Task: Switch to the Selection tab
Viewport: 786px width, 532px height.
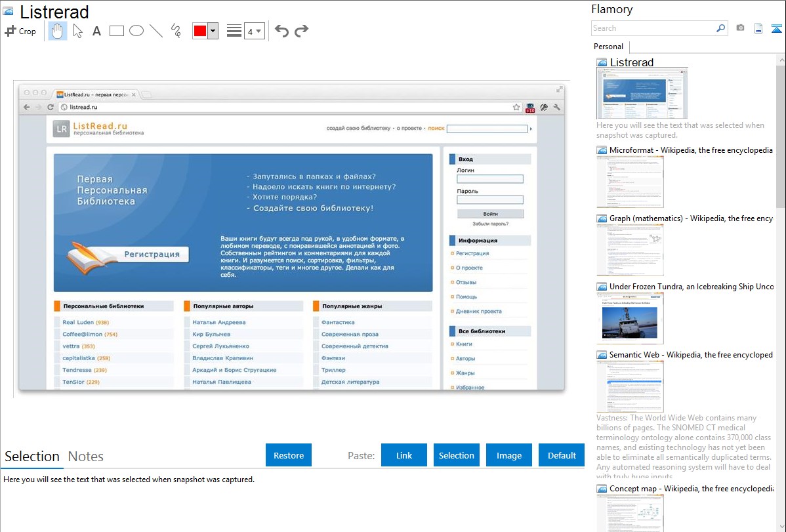Action: tap(32, 457)
